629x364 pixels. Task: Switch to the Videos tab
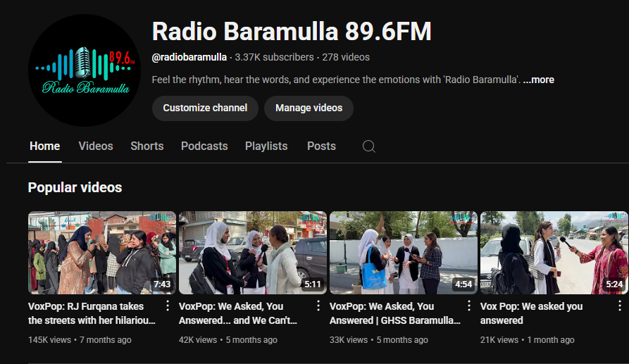point(96,146)
